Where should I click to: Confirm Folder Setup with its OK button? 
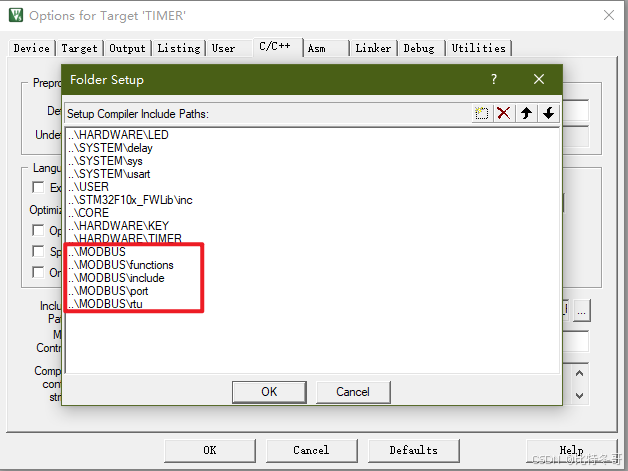point(269,392)
